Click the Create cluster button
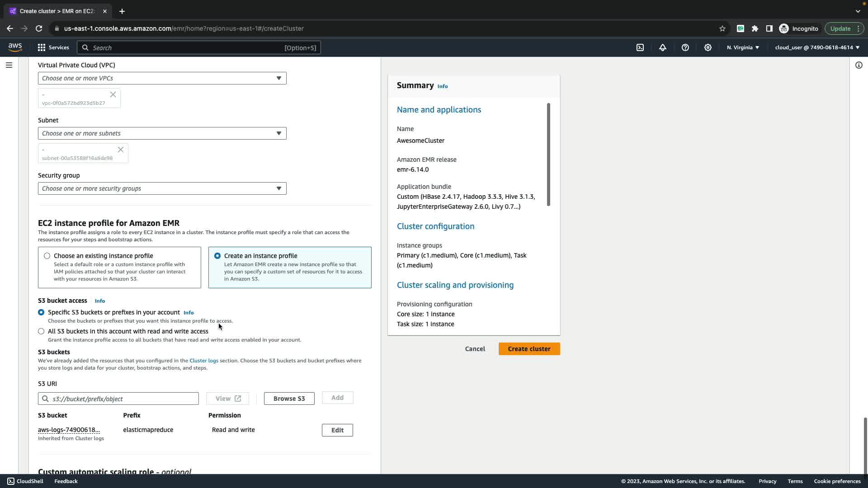This screenshot has width=868, height=488. pyautogui.click(x=529, y=349)
